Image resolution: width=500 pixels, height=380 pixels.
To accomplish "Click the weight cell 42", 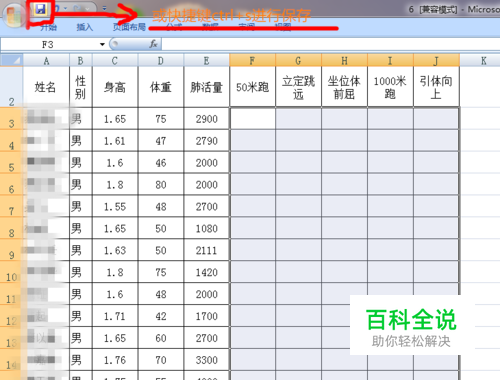I will click(x=161, y=316).
